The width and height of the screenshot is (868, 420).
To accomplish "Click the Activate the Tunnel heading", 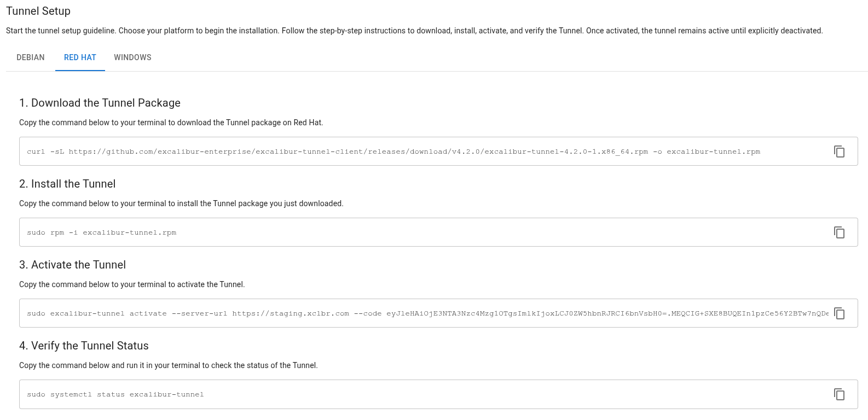I will click(72, 265).
